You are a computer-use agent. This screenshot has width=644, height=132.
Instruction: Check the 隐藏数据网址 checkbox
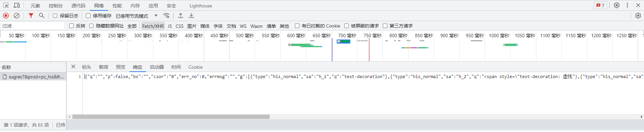pyautogui.click(x=91, y=26)
